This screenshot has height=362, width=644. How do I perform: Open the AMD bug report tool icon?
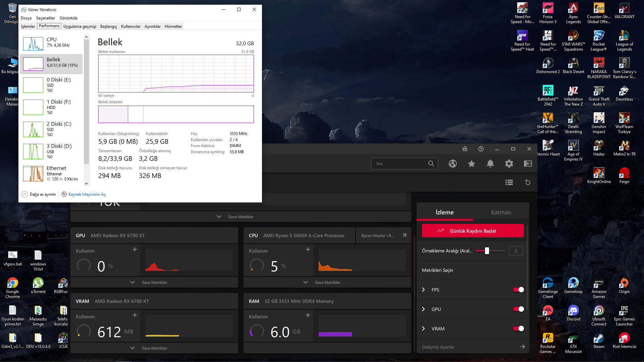tap(465, 149)
